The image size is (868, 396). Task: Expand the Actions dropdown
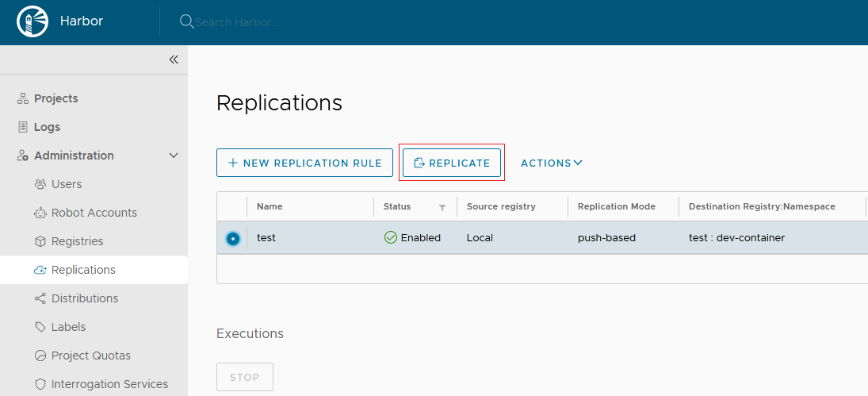click(x=552, y=163)
